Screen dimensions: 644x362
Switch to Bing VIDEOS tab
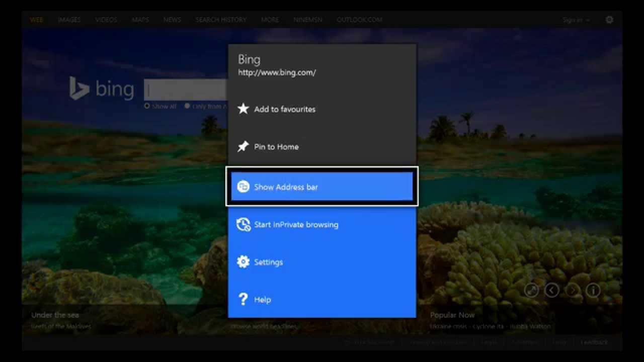(106, 20)
